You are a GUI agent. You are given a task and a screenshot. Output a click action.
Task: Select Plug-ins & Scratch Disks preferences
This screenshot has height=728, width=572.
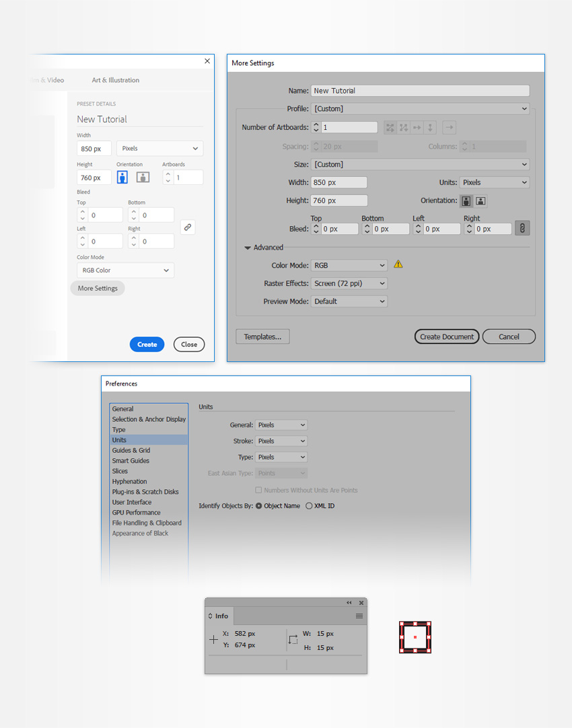coord(149,492)
